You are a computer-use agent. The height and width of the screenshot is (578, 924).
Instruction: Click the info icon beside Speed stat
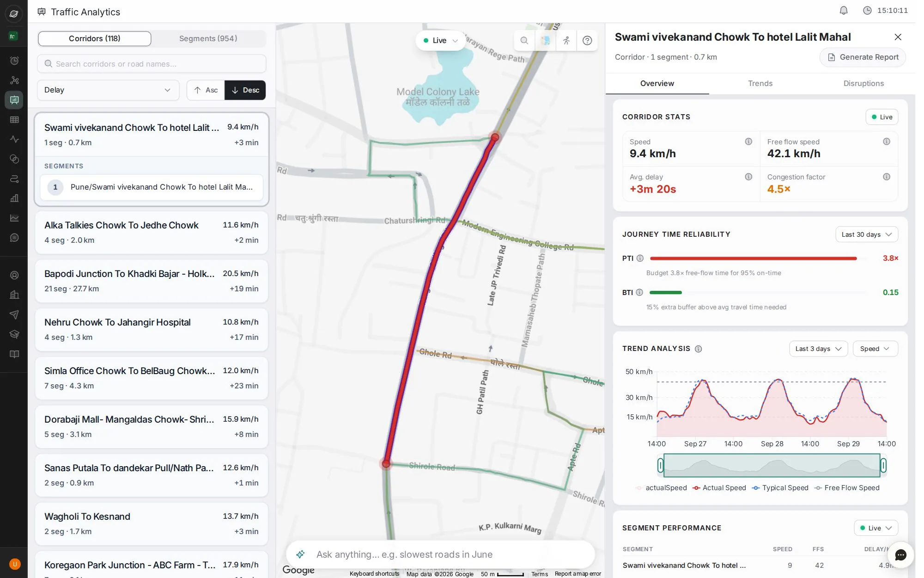coord(748,141)
